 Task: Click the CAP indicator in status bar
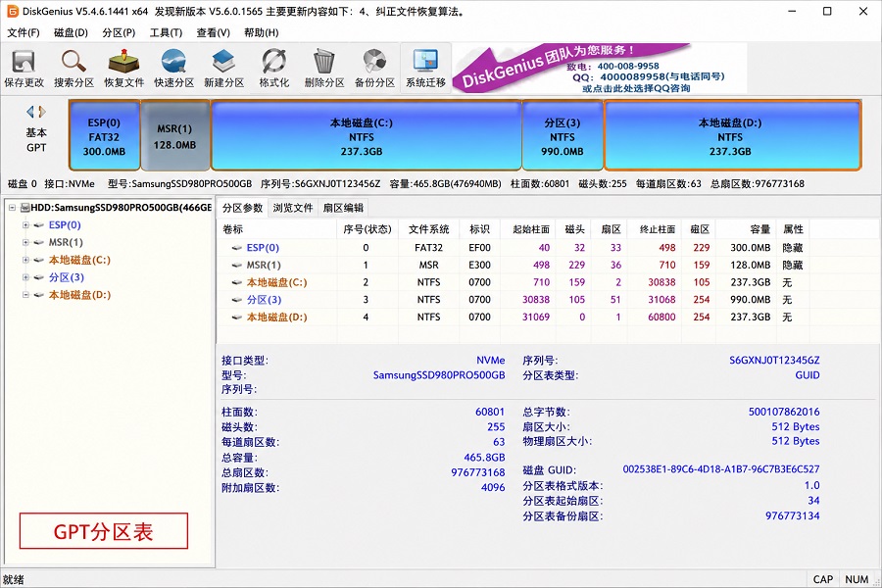[823, 579]
